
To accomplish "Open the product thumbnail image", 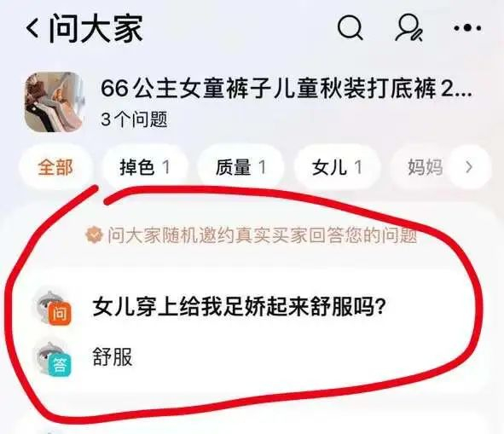I will coord(54,102).
